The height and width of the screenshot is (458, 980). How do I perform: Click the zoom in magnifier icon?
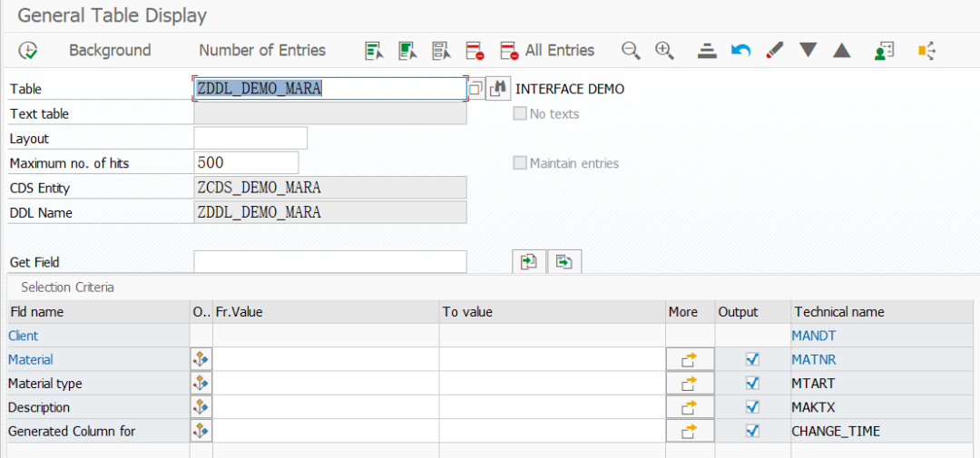pyautogui.click(x=664, y=51)
